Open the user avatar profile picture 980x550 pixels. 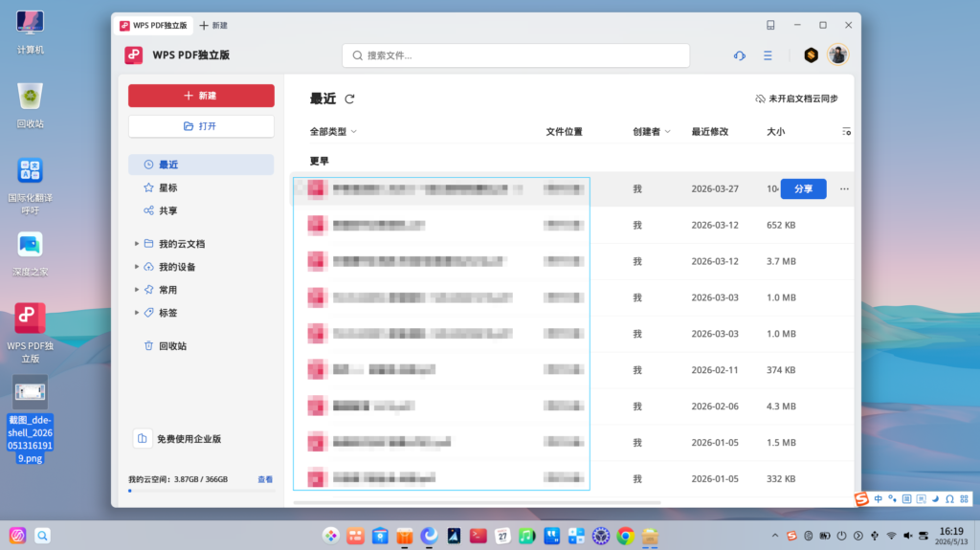click(837, 55)
